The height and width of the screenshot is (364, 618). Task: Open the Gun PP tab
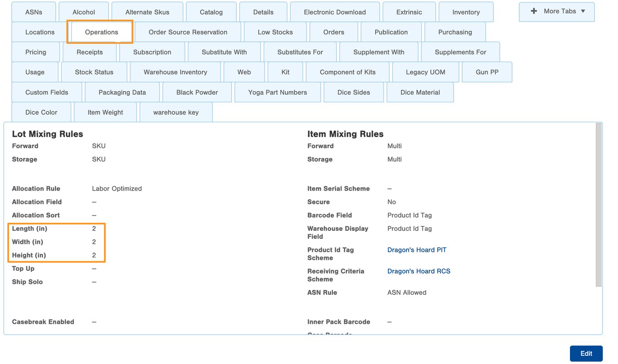pyautogui.click(x=487, y=72)
